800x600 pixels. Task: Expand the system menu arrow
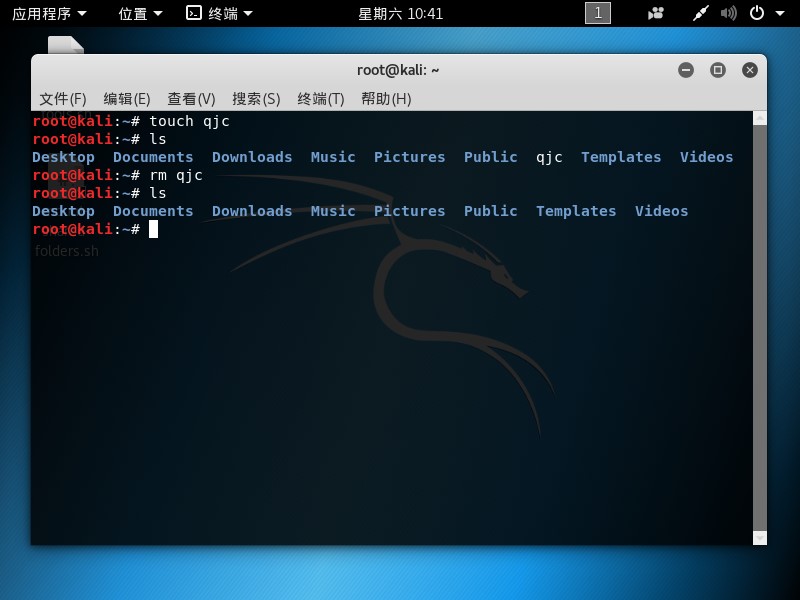[x=780, y=14]
